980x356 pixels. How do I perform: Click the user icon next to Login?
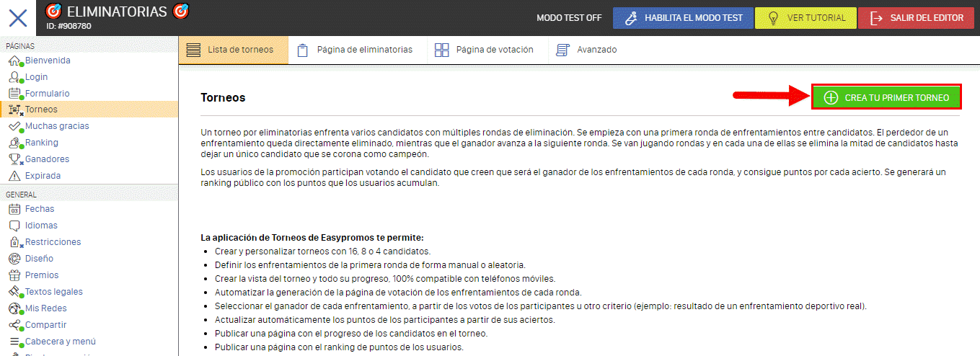(14, 77)
